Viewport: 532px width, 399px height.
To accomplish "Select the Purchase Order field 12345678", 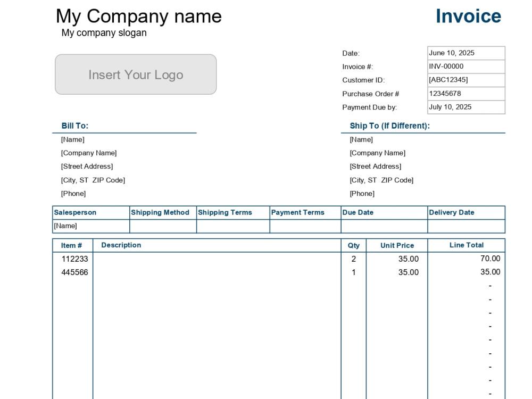I will click(466, 94).
